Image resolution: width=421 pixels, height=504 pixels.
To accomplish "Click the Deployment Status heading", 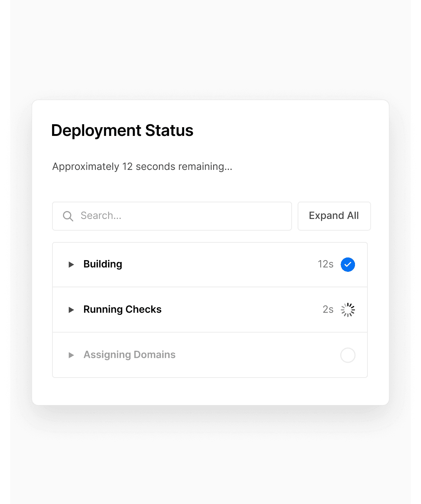I will [122, 131].
